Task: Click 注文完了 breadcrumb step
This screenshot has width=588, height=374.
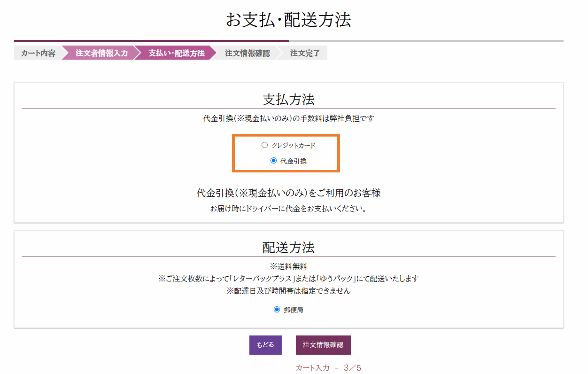Action: [305, 53]
